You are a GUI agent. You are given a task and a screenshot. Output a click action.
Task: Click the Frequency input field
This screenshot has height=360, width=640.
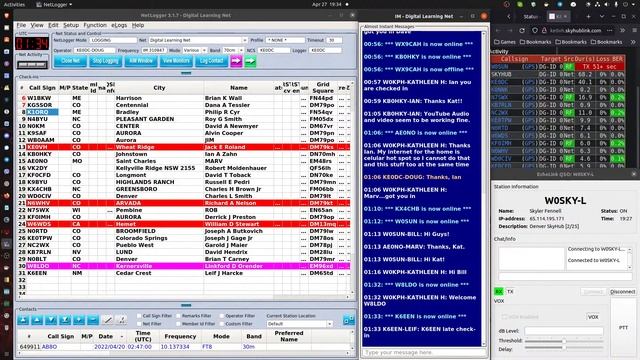coord(154,50)
